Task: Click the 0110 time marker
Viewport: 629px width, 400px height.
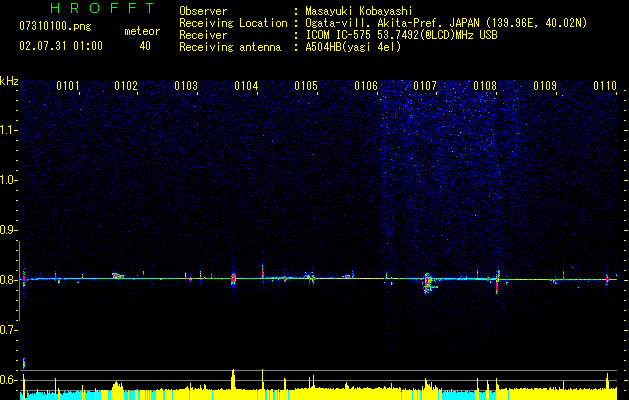Action: coord(605,86)
